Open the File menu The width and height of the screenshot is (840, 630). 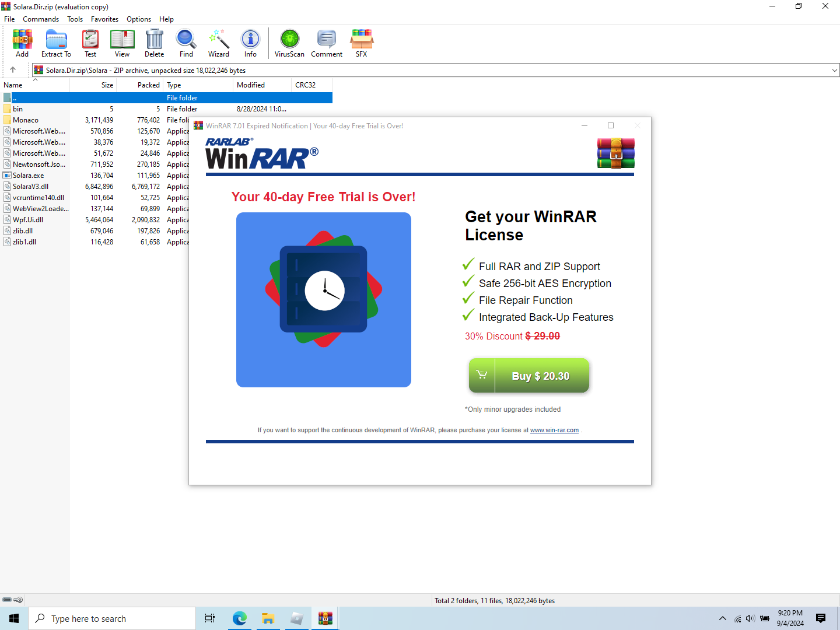[x=9, y=19]
